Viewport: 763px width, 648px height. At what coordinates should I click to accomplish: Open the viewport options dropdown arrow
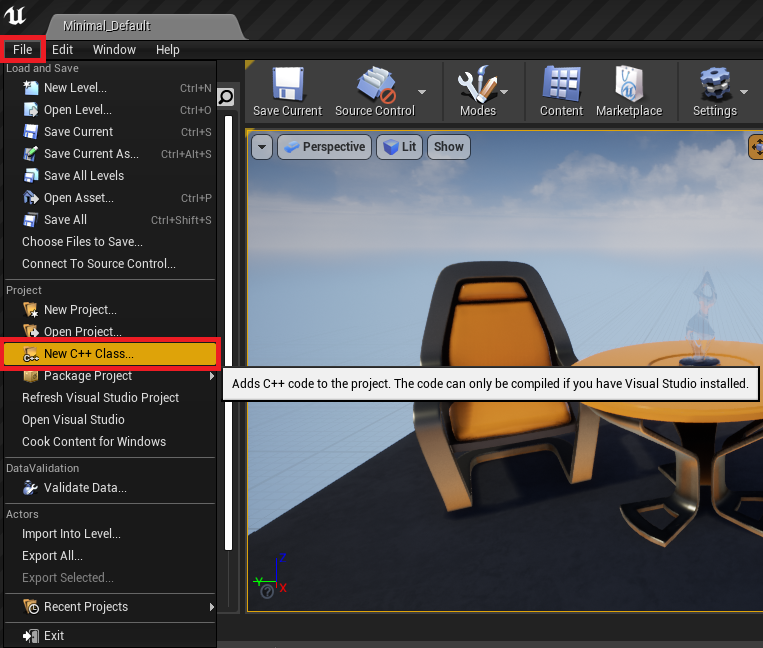coord(262,147)
